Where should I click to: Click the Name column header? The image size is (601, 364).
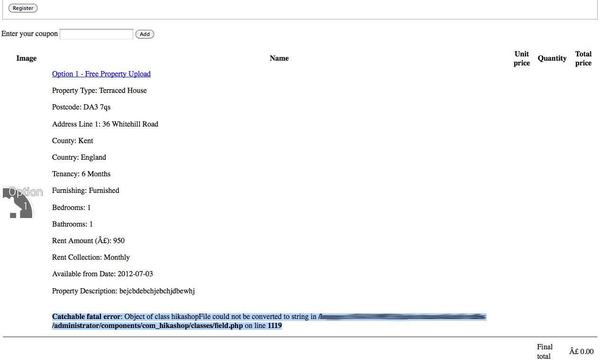[279, 58]
